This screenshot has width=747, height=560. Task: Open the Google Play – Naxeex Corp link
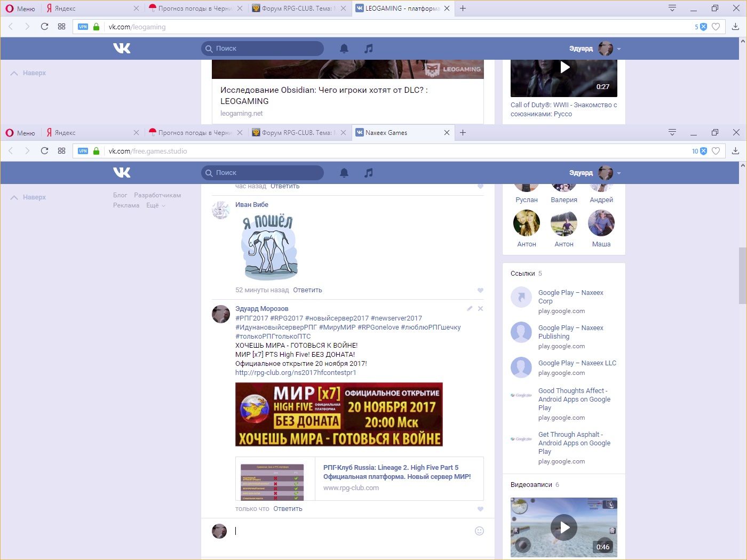[570, 297]
